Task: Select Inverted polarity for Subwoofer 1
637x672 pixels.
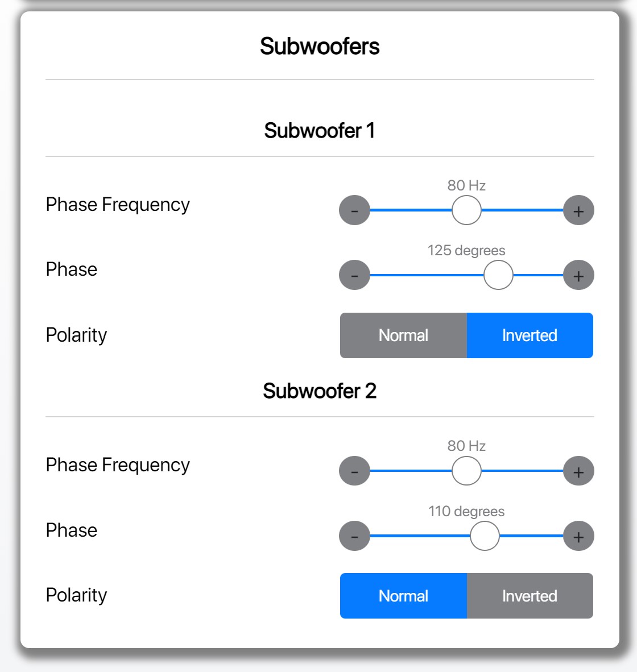Action: coord(530,335)
